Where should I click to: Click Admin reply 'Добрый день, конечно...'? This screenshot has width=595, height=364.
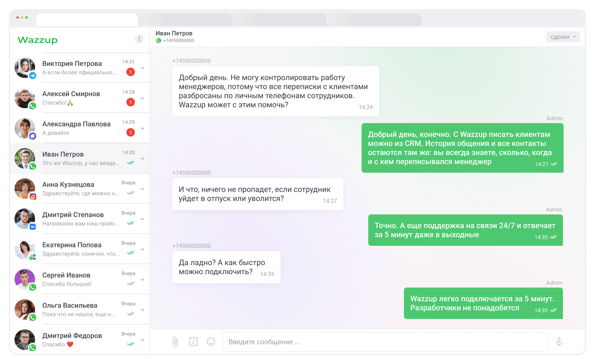[463, 148]
